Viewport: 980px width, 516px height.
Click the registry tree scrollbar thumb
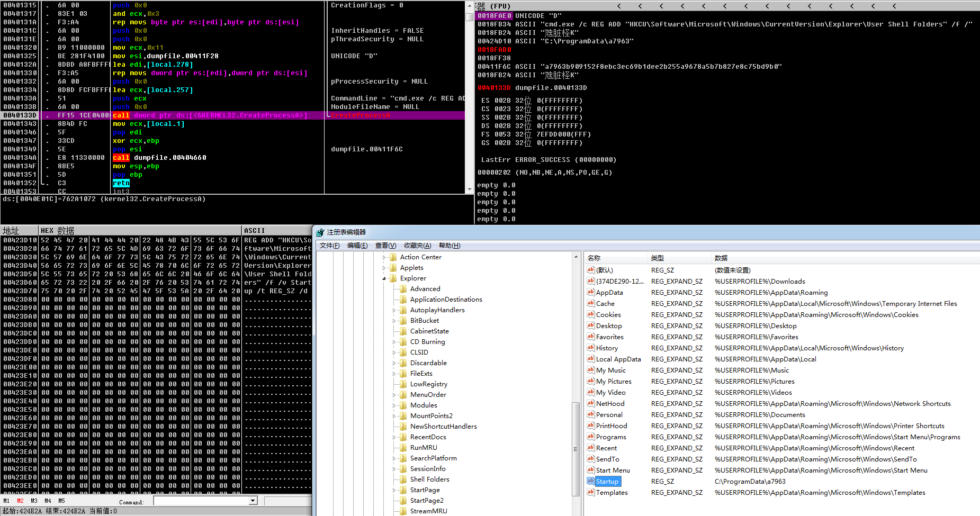click(x=576, y=449)
